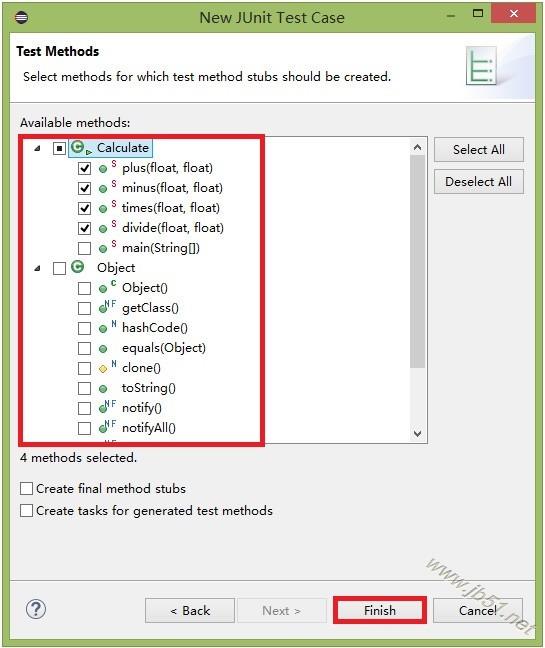Maximize the New JUnit Test Case window
This screenshot has height=648, width=545.
(x=478, y=14)
